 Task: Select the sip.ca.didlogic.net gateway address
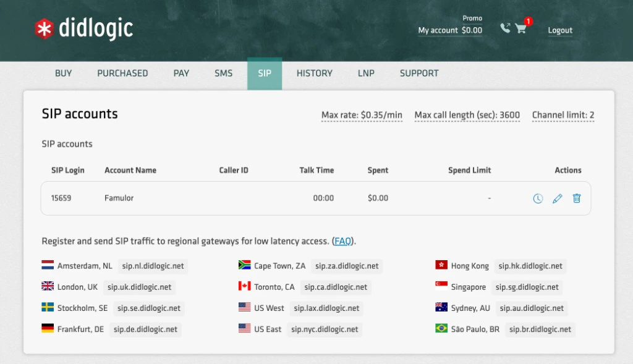(x=336, y=287)
